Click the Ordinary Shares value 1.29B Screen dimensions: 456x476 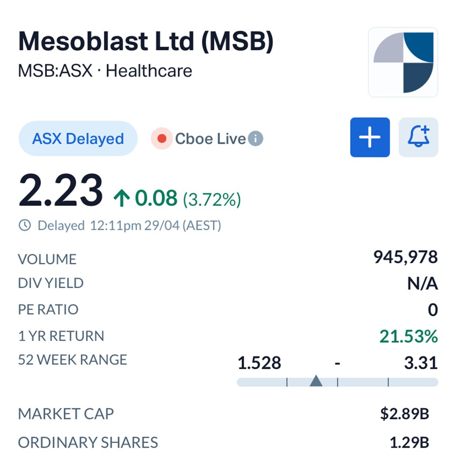(x=409, y=442)
